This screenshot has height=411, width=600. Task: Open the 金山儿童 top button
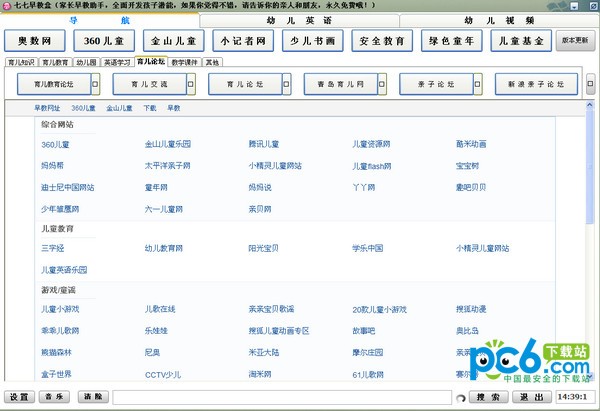(x=174, y=41)
